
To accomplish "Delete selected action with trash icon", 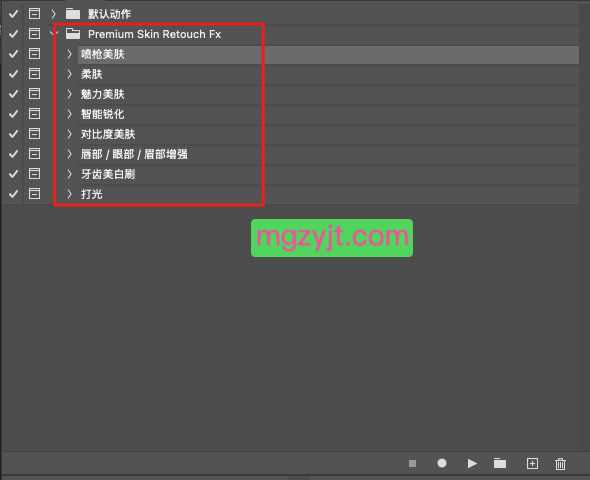I will tap(560, 464).
